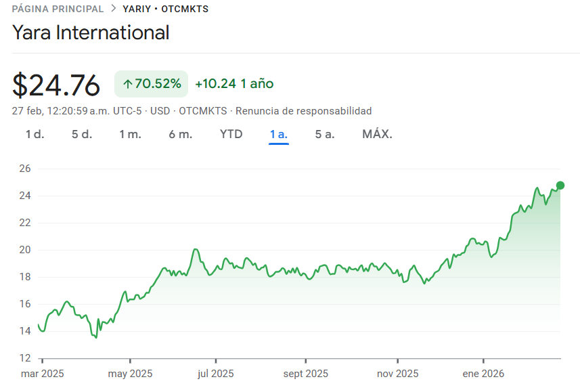Select the MÁX. range tab
Viewport: 580px width, 392px height.
coord(377,134)
